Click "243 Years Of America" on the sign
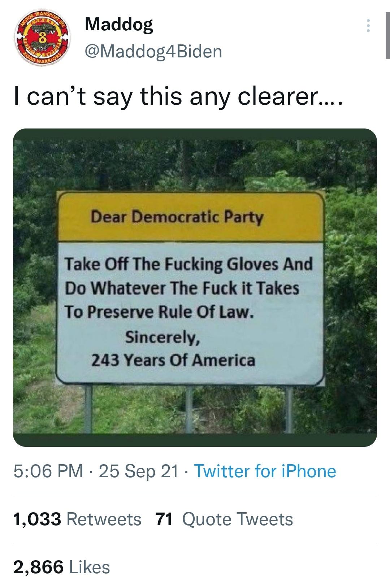This screenshot has width=390, height=588. click(x=173, y=360)
